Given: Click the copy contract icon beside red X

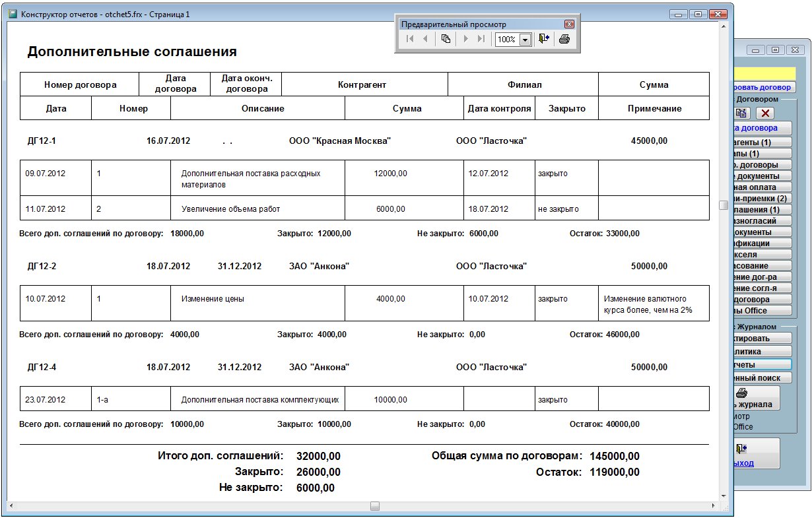Looking at the screenshot, I should click(742, 113).
